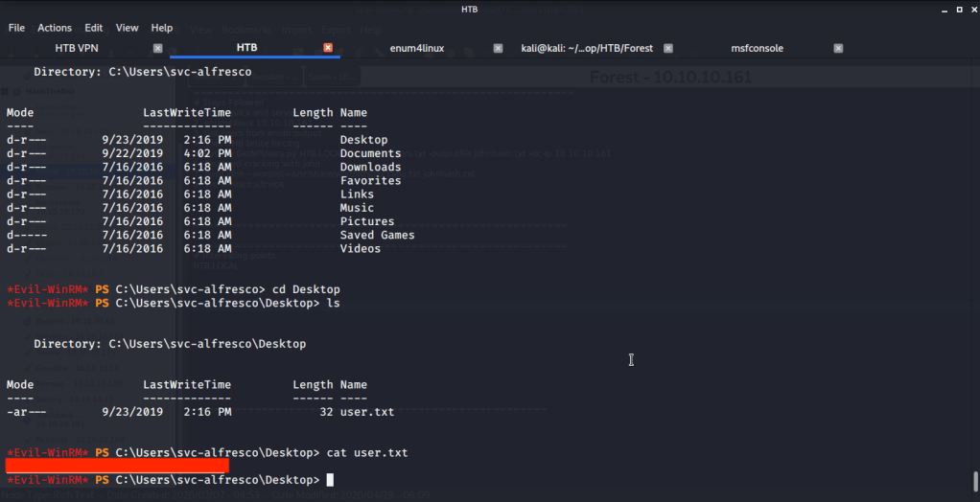Open the Edit menu
The width and height of the screenshot is (980, 502).
click(x=94, y=28)
